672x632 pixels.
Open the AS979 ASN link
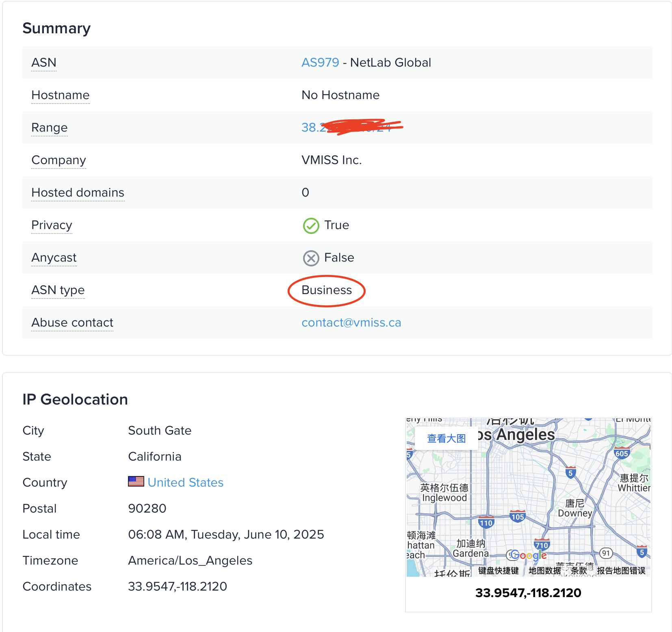coord(320,63)
